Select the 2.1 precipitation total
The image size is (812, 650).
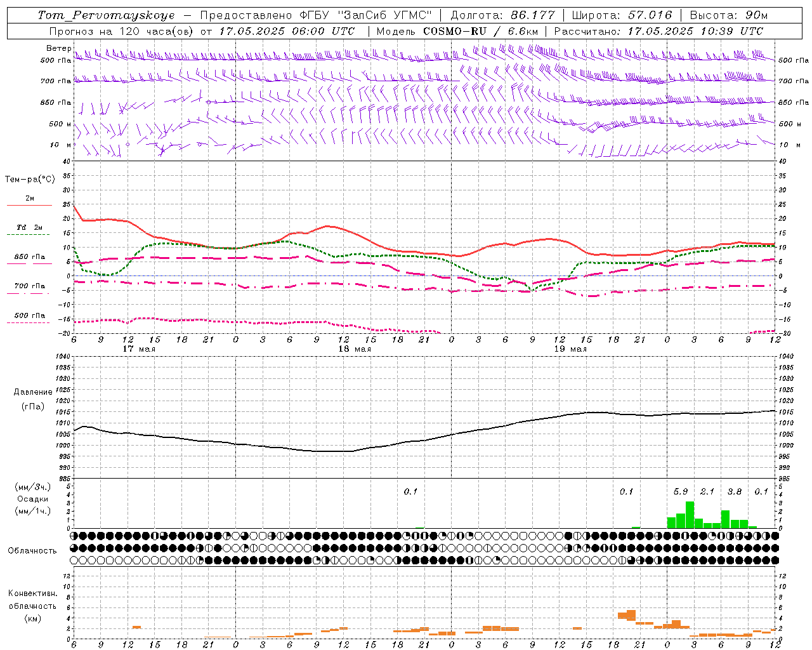point(707,492)
